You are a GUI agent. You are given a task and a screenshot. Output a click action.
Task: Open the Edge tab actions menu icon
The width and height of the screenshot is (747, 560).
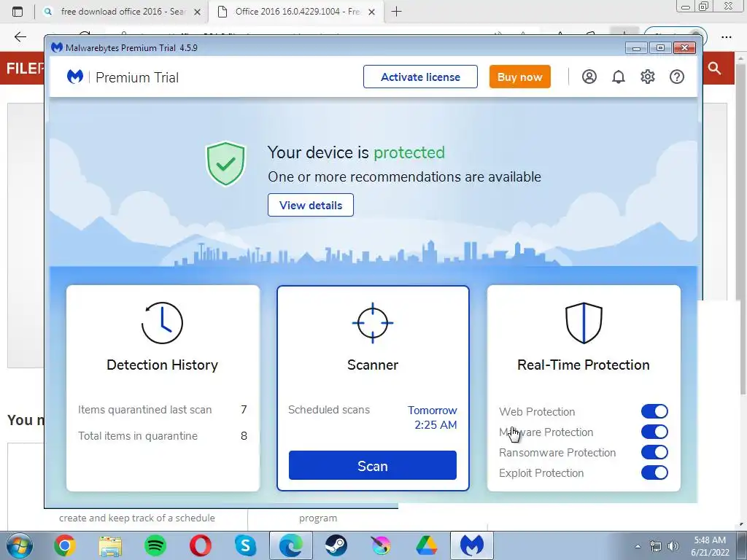(18, 12)
